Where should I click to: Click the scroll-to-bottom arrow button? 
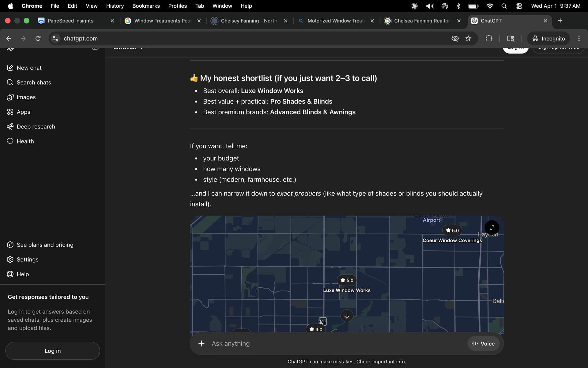[347, 316]
